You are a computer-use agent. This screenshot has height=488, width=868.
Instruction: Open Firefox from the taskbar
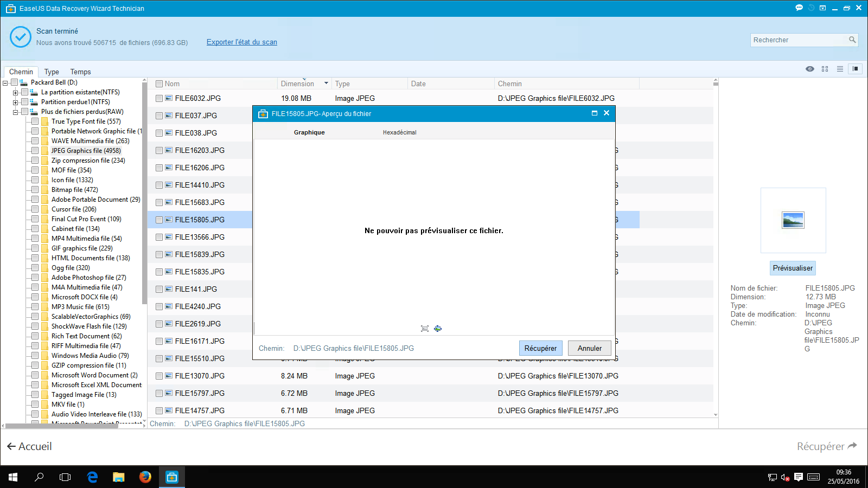pos(145,477)
